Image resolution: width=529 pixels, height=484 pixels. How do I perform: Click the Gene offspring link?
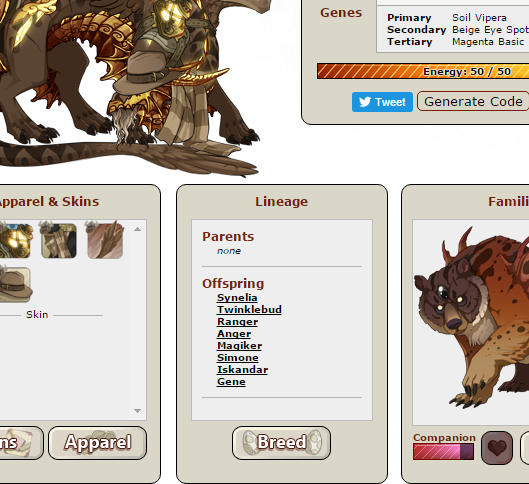pos(231,382)
